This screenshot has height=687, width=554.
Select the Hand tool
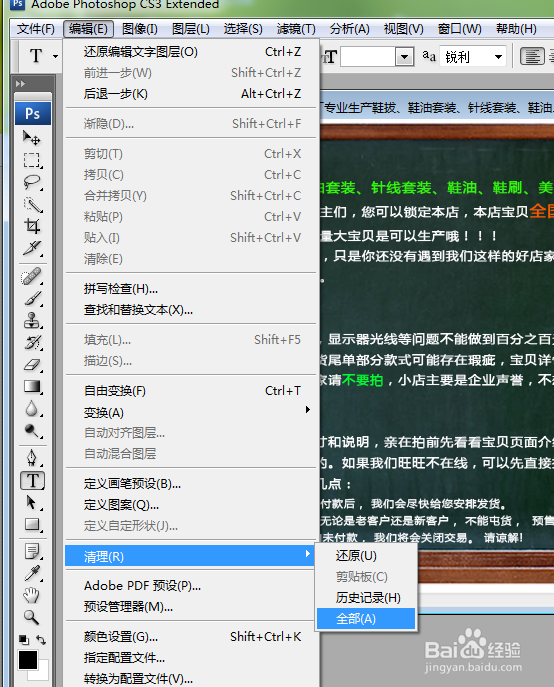coord(32,595)
